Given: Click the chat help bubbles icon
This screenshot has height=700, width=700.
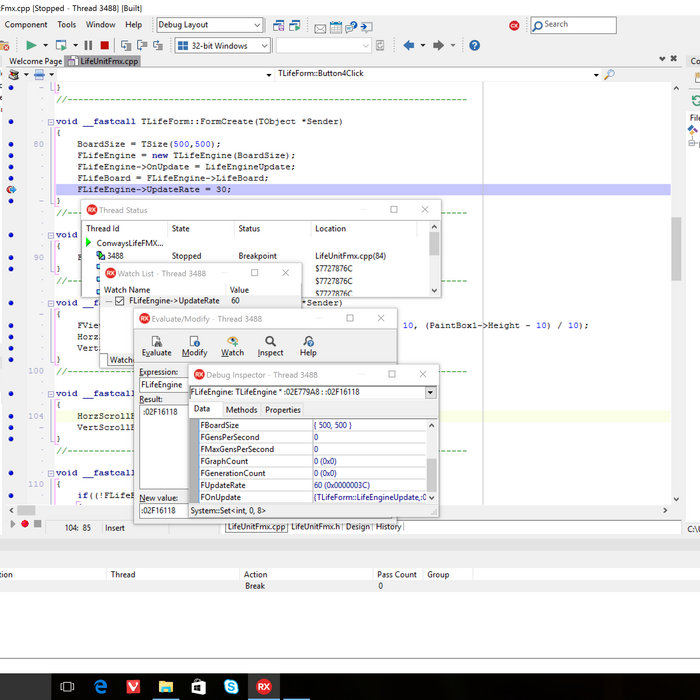Looking at the screenshot, I should 351,27.
